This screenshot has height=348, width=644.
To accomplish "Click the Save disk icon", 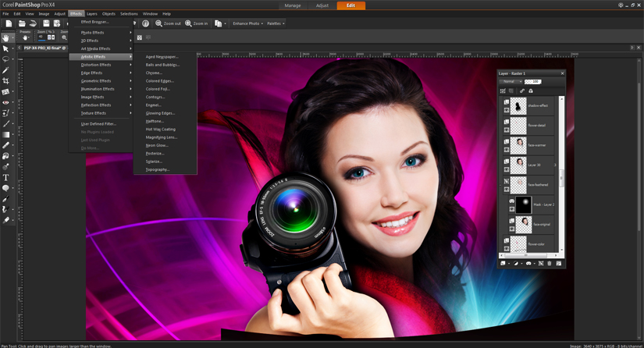I will pos(46,23).
